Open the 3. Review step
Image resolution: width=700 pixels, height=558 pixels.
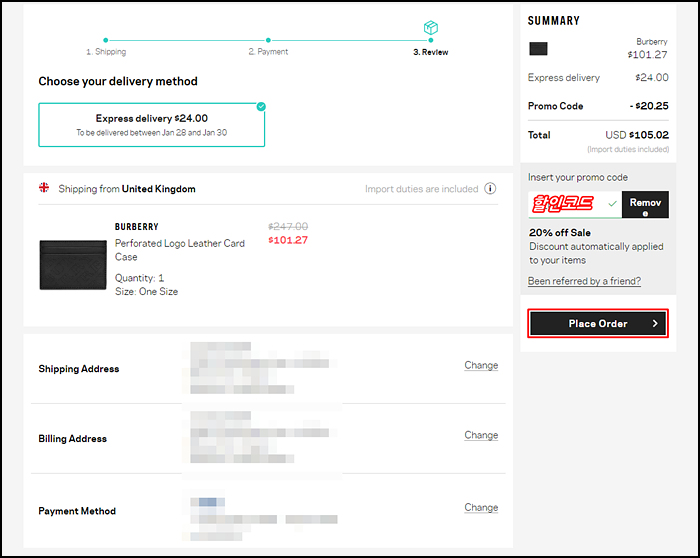(430, 52)
